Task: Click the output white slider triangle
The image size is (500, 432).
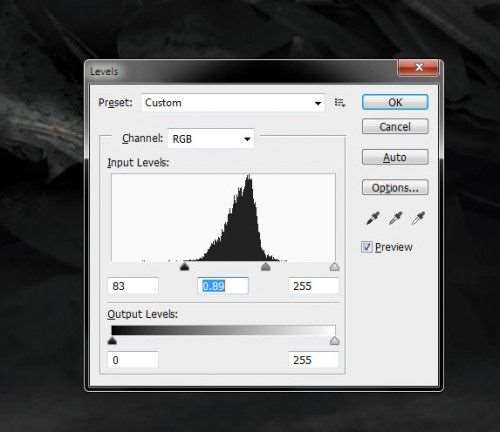Action: [334, 341]
